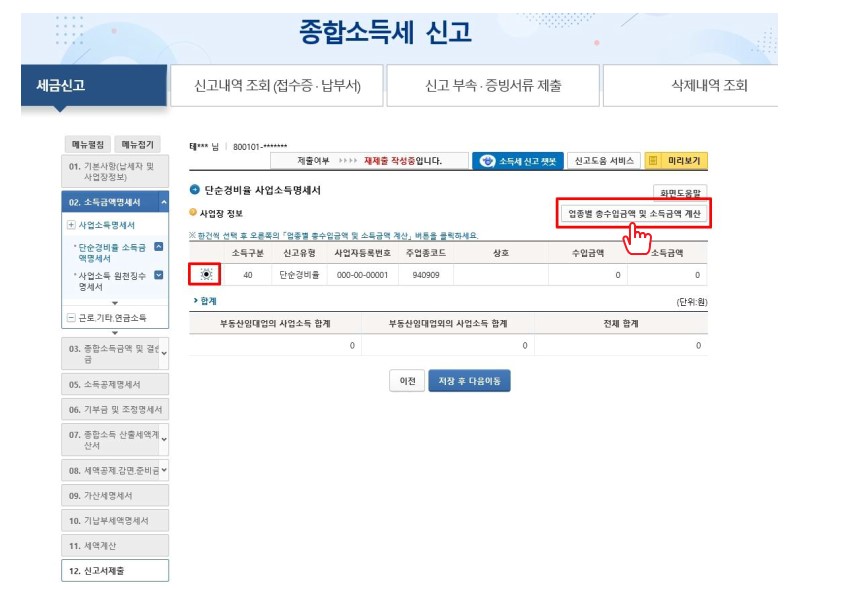The image size is (842, 590).
Task: Open the 세금신고 tab
Action: pyautogui.click(x=93, y=85)
